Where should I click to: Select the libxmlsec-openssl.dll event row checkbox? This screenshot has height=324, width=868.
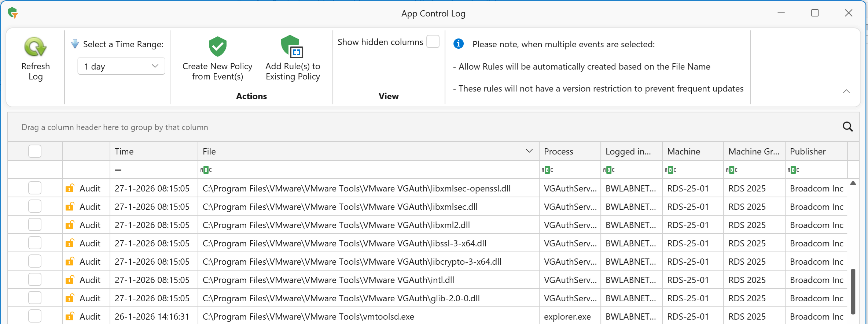(35, 188)
